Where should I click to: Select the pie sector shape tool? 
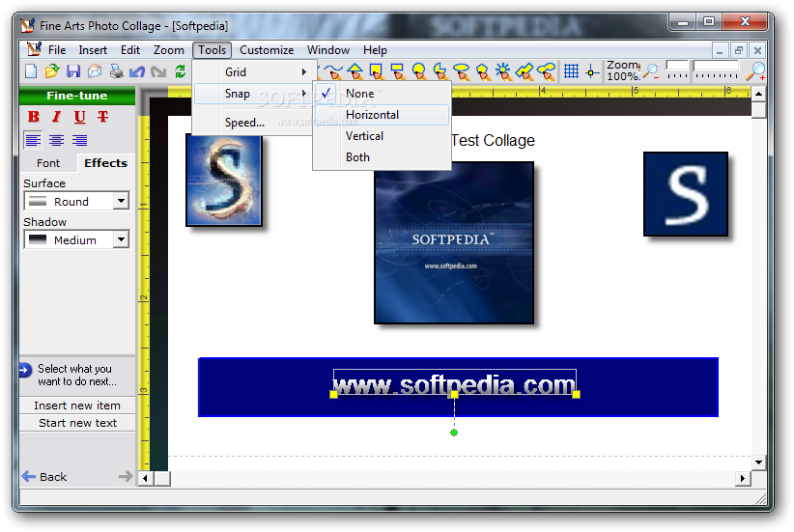(x=440, y=71)
